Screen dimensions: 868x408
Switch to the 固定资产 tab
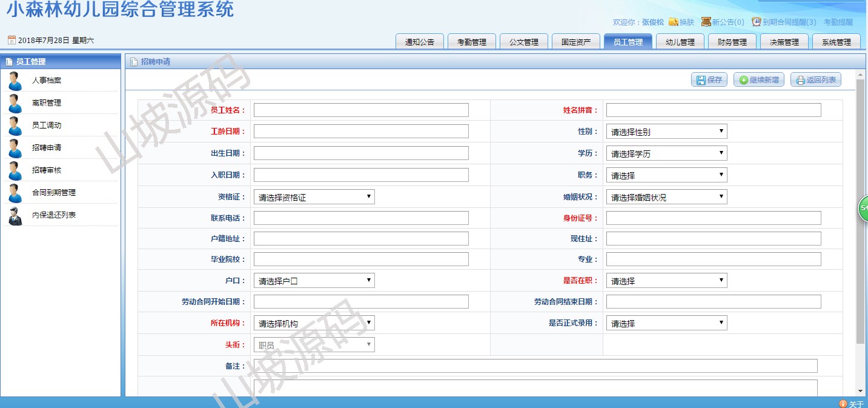click(x=576, y=42)
